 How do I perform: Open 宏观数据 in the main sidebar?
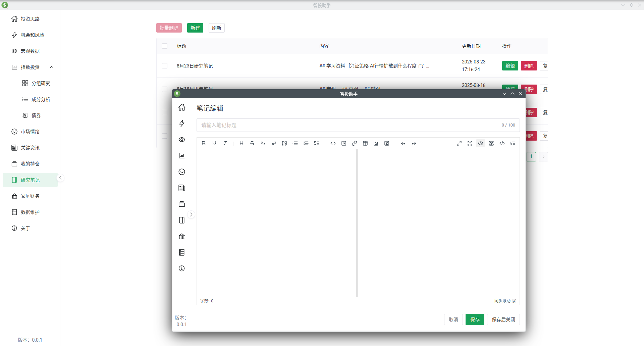[x=30, y=51]
